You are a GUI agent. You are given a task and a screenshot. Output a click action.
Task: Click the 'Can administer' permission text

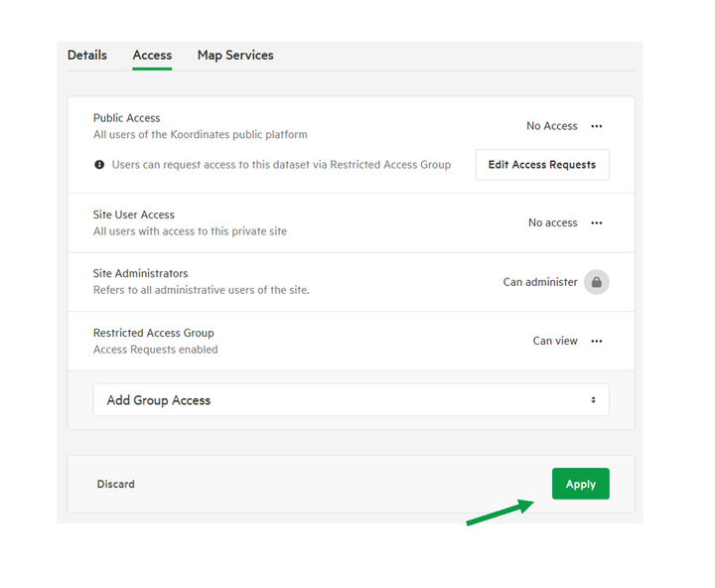tap(540, 282)
